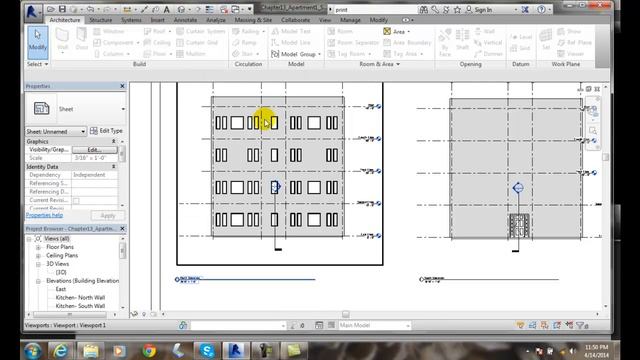
Task: Click the Windows Start button
Action: [33, 351]
